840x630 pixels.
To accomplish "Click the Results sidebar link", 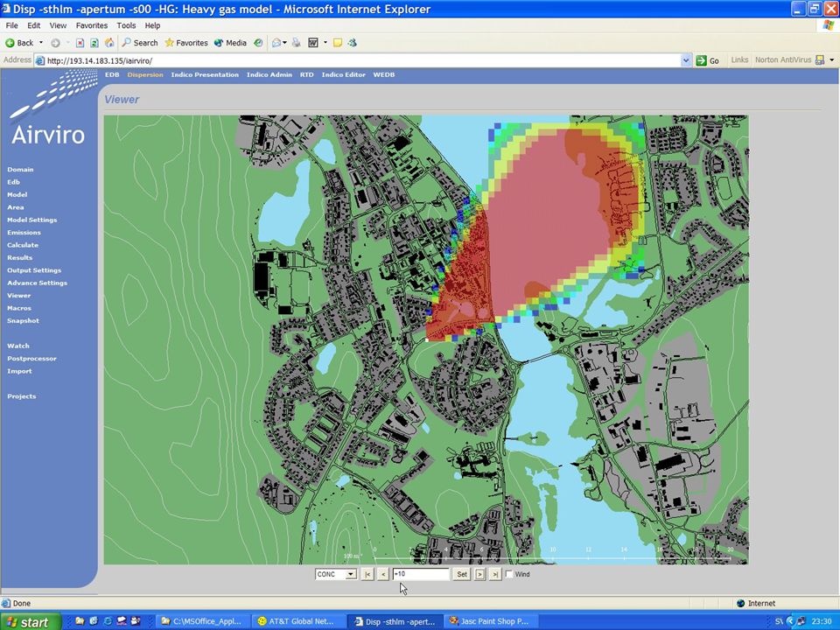I will coord(20,257).
